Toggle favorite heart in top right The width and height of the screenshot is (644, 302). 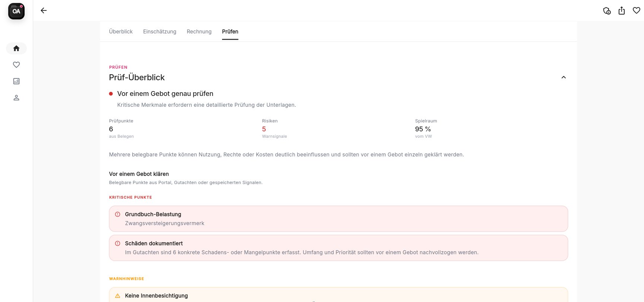[637, 11]
